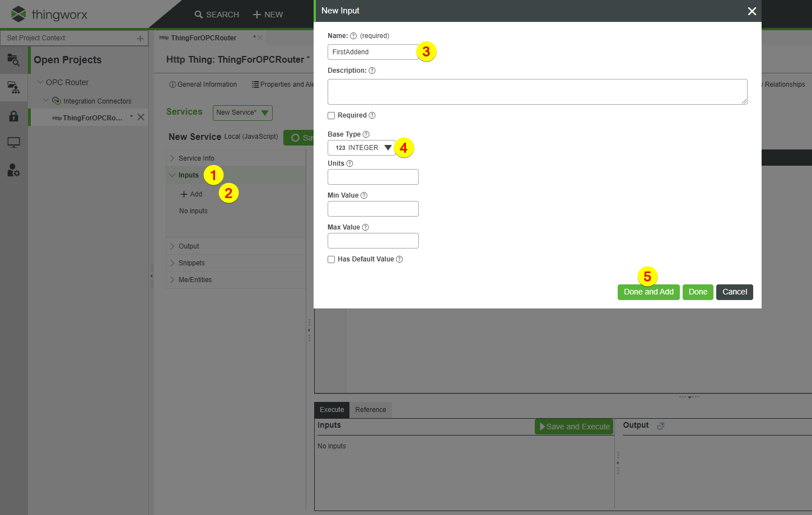Open the Browse panel with magnifier icon
Image resolution: width=812 pixels, height=515 pixels.
pyautogui.click(x=14, y=60)
